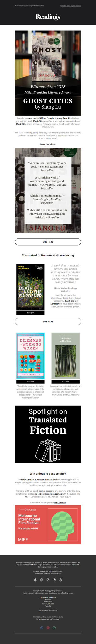Viewport: 96px width, 644px height.
Task: Open 'View this email in your browser'
Action: pos(71,6)
